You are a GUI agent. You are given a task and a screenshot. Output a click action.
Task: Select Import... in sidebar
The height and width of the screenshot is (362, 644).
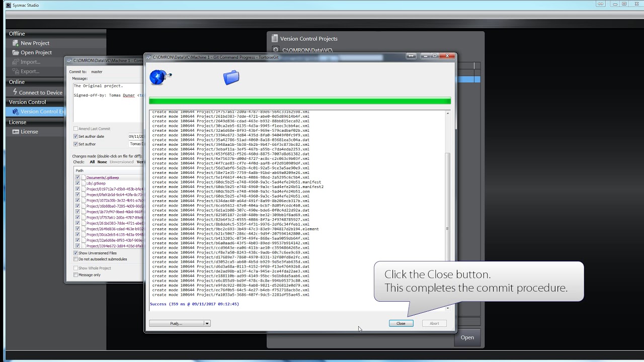pos(30,62)
